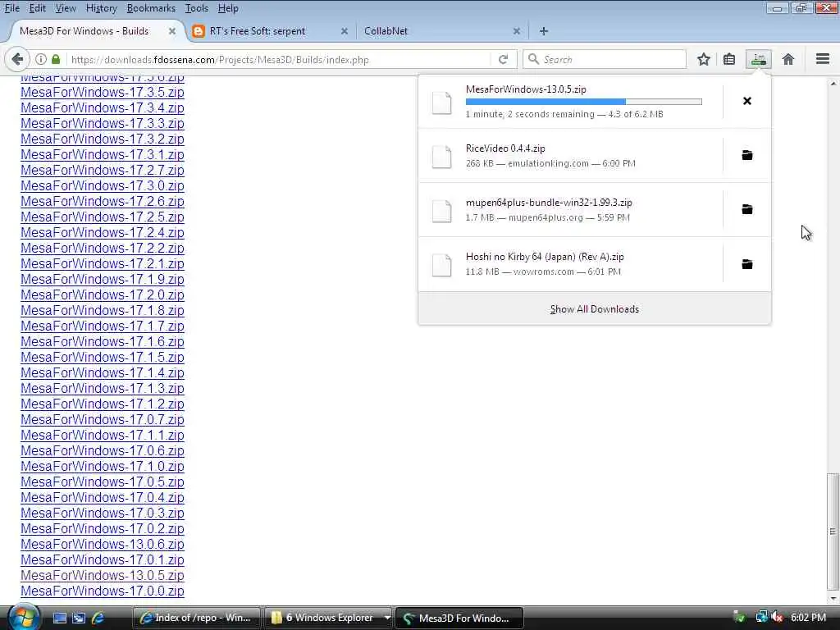Download MesaForWindows-17.2.7.zip link
Viewport: 840px width, 630px height.
pos(103,170)
